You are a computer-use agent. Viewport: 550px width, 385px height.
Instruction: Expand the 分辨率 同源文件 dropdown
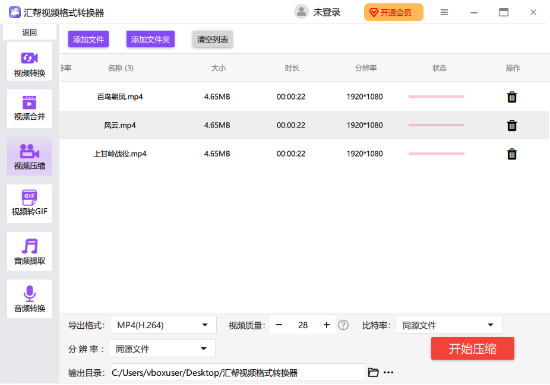(x=162, y=349)
